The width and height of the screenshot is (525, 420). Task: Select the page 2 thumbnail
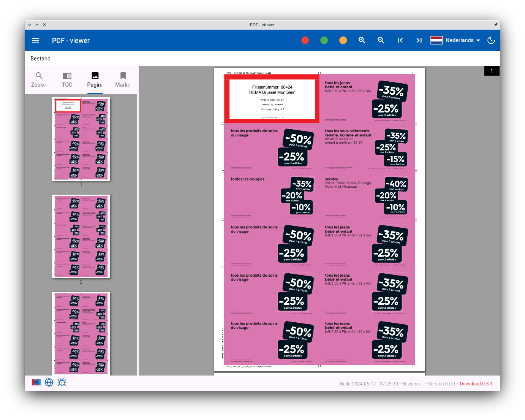tap(81, 236)
